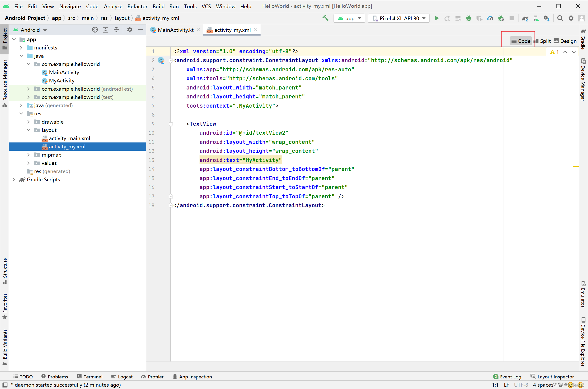Open the app run configuration dropdown
The image size is (588, 389).
coord(349,18)
